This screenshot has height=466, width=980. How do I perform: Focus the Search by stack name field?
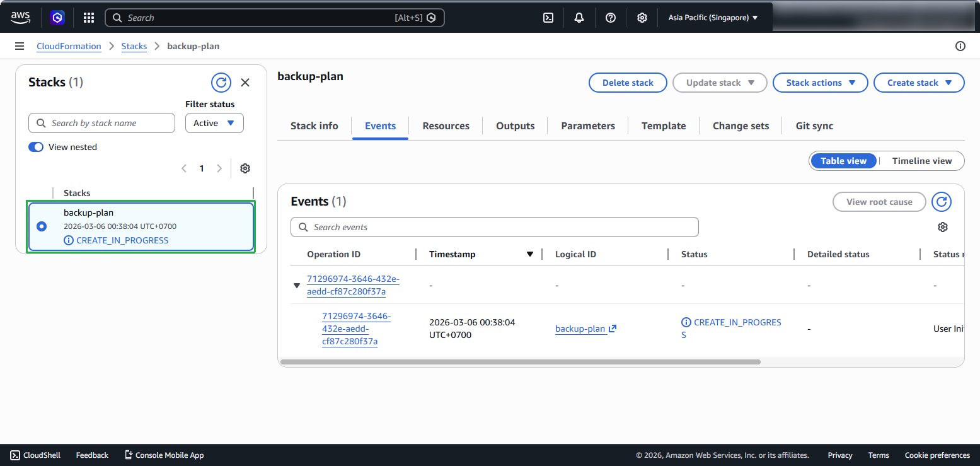(x=101, y=123)
